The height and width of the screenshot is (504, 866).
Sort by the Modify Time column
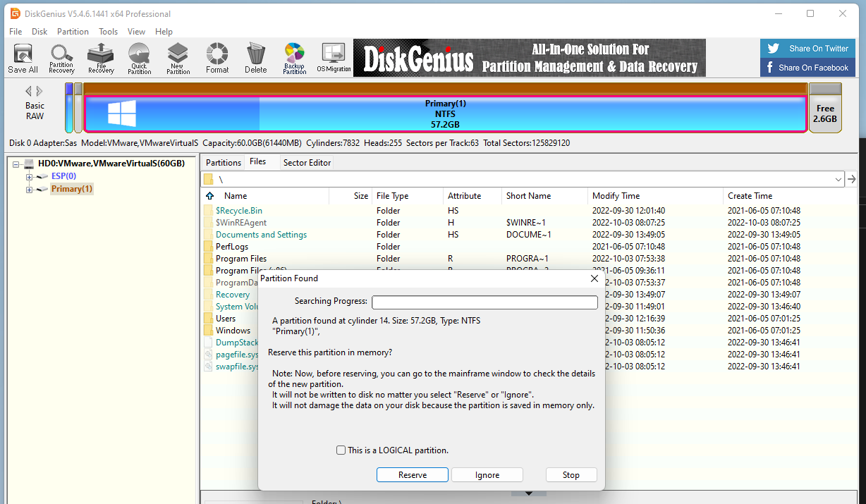616,196
